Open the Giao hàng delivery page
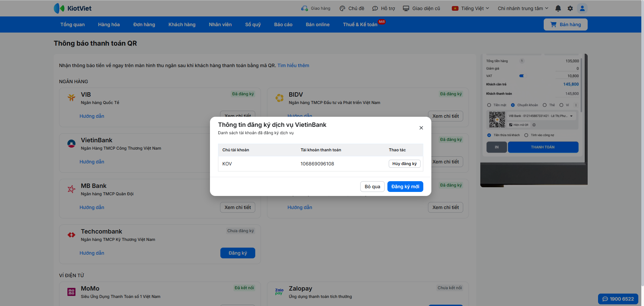Screen dimensions: 644x306 (x=316, y=8)
